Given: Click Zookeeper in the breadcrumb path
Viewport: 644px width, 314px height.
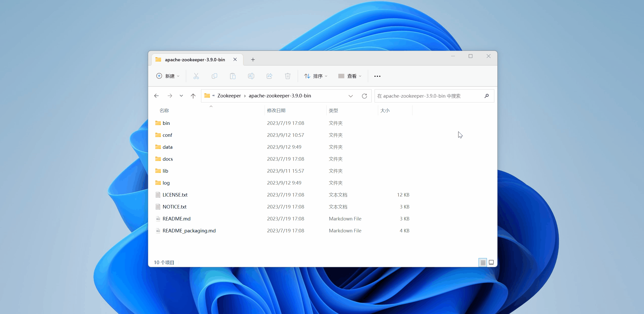Looking at the screenshot, I should (x=229, y=96).
